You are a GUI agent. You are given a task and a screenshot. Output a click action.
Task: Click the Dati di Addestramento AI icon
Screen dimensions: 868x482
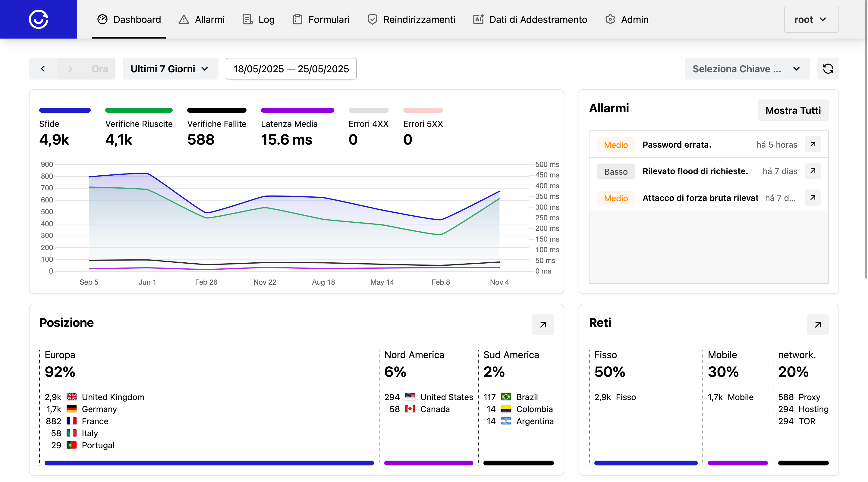pos(479,20)
